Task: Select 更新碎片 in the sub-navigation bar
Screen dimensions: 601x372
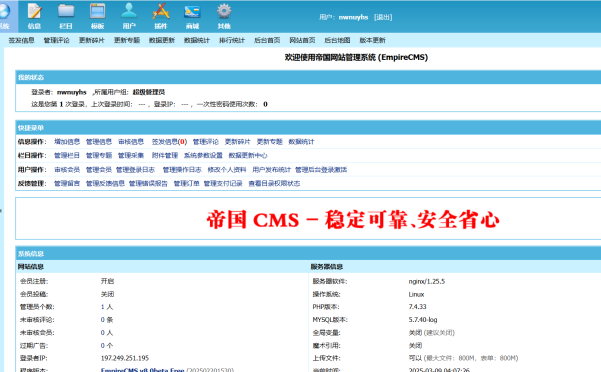Action: (92, 40)
